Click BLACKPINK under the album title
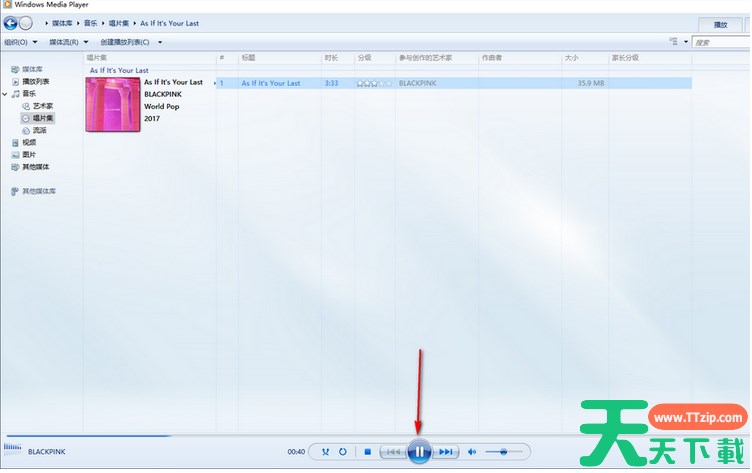The image size is (752, 473). click(163, 94)
